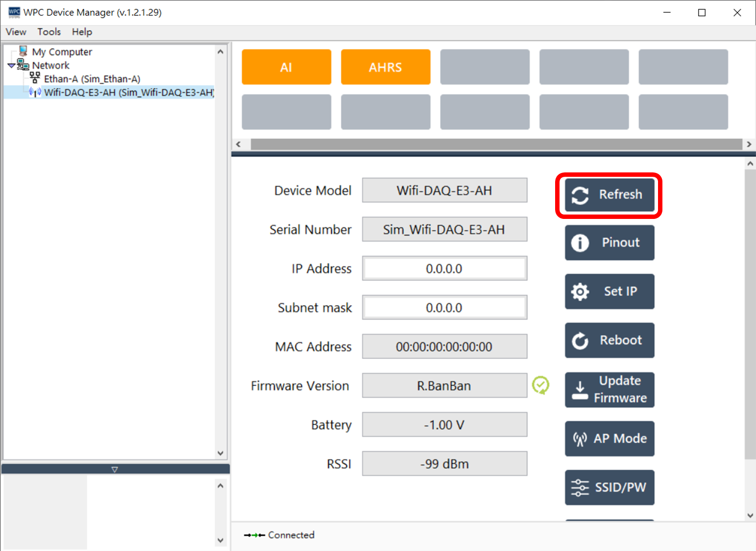The width and height of the screenshot is (756, 551).
Task: Switch device to AP Mode
Action: coord(609,438)
